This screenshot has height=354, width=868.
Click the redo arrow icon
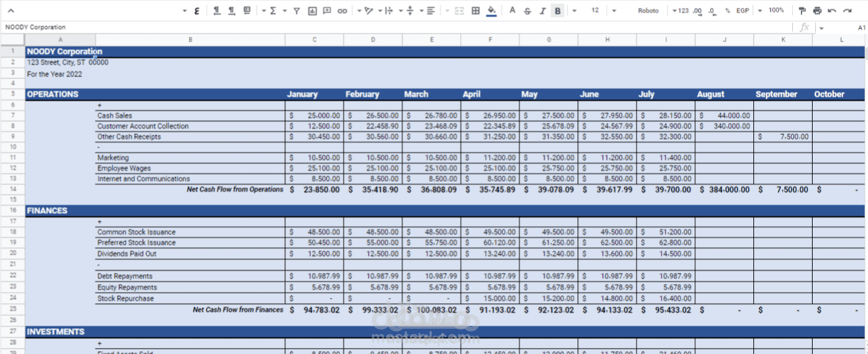(848, 11)
